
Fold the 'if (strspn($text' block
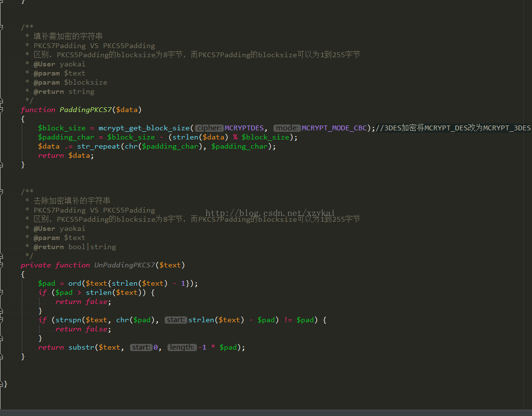point(1,320)
